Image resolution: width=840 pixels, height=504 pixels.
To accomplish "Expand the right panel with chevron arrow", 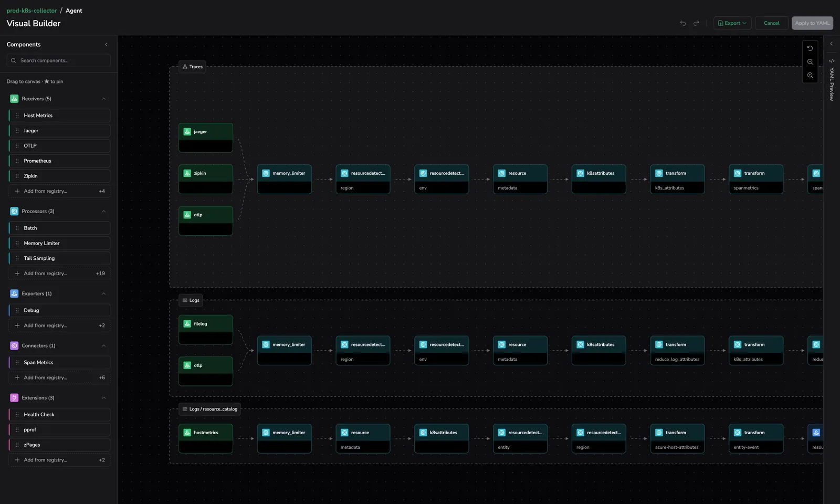I will coord(832,44).
